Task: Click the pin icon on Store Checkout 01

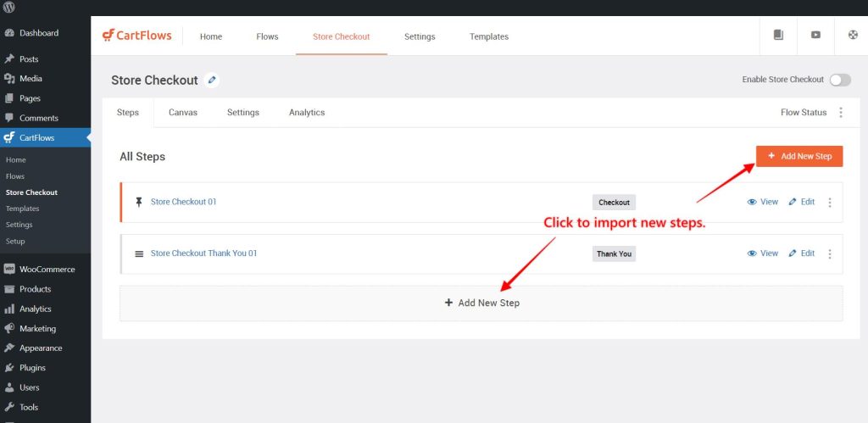Action: pos(139,202)
